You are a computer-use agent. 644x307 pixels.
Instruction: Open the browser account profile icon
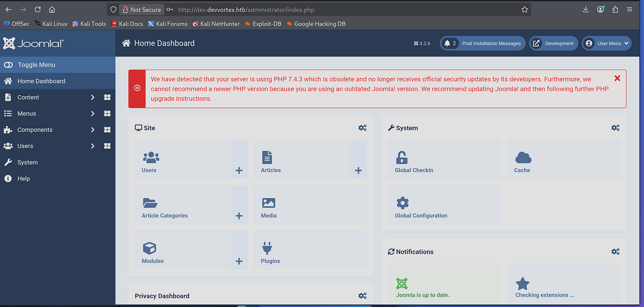click(601, 9)
